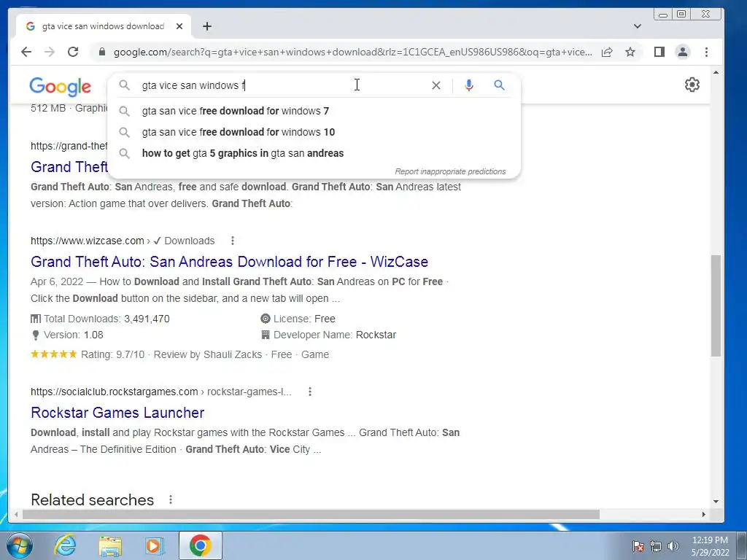Screen dimensions: 747x560
Task: Go to Google home via logo
Action: [x=60, y=86]
